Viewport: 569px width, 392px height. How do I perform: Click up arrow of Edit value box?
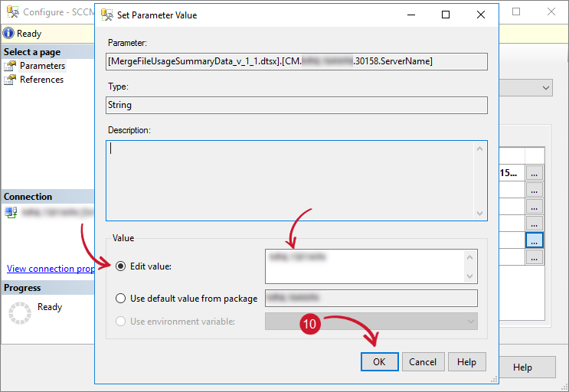coord(470,257)
